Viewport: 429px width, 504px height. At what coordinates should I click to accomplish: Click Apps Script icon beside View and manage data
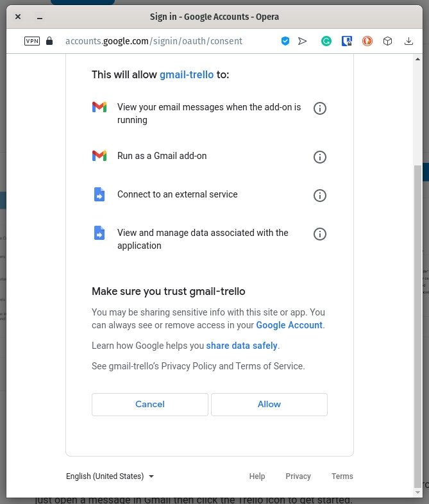pyautogui.click(x=99, y=233)
